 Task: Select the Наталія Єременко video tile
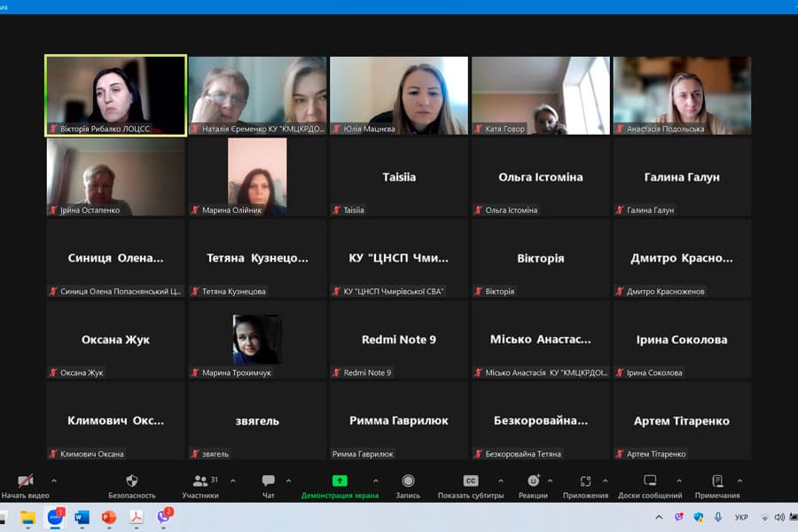click(257, 96)
